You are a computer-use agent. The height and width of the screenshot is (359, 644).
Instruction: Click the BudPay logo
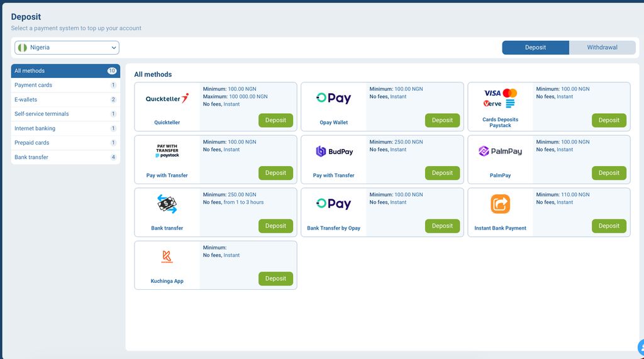click(334, 151)
